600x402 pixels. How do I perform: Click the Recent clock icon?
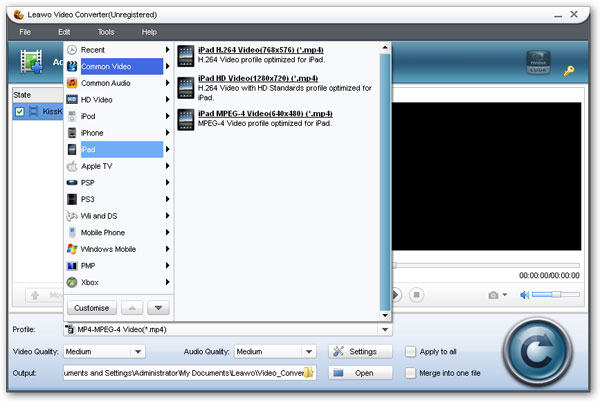tap(72, 50)
